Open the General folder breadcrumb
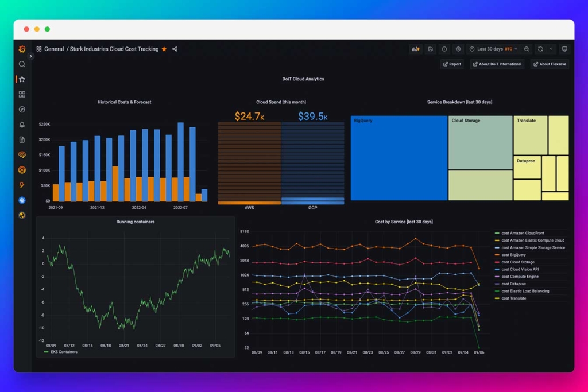Screen dimensions: 588x392 [x=54, y=49]
